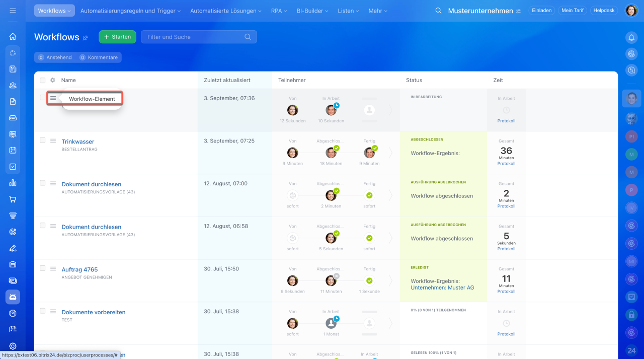Open settings gear in left sidebar
The height and width of the screenshot is (359, 644).
tap(13, 346)
